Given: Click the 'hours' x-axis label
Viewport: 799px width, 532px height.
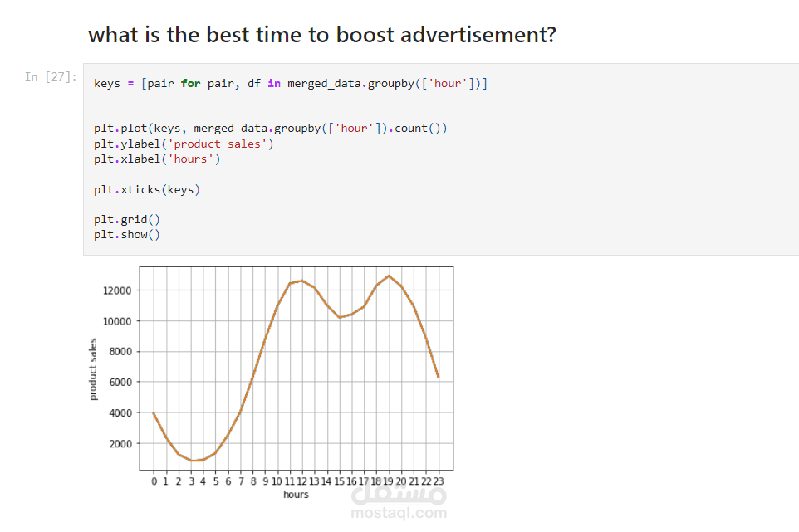Looking at the screenshot, I should click(296, 495).
